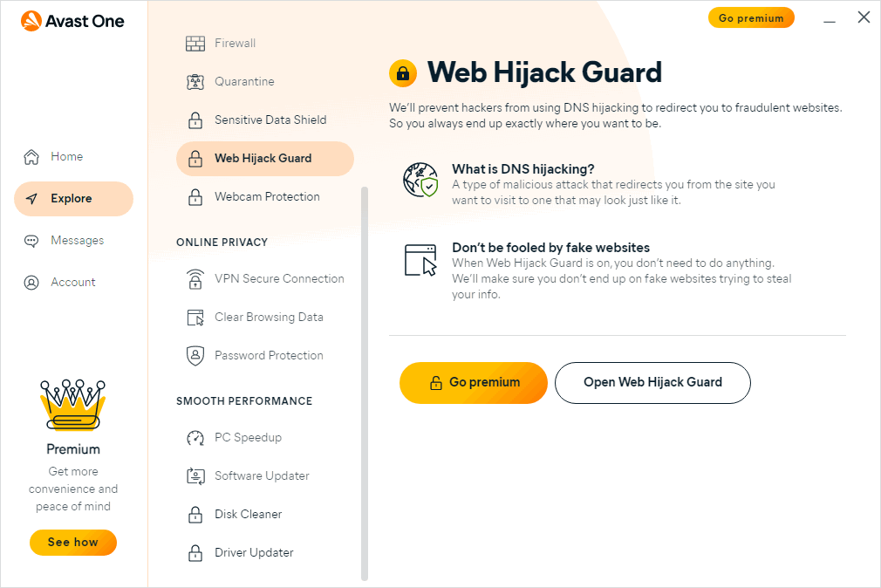
Task: Select Disk Cleaner
Action: [265, 515]
